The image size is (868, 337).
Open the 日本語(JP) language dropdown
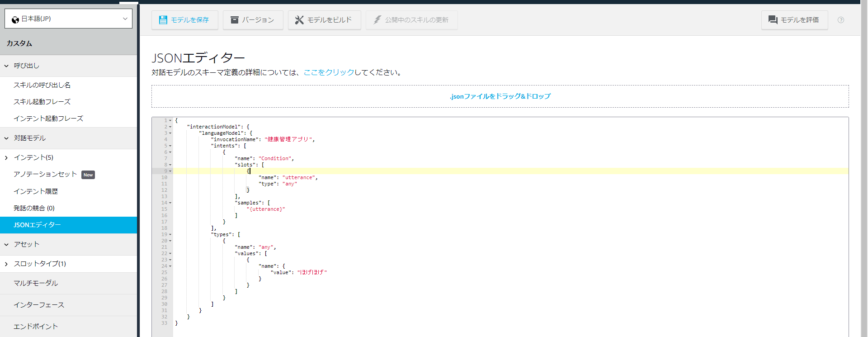(x=68, y=19)
